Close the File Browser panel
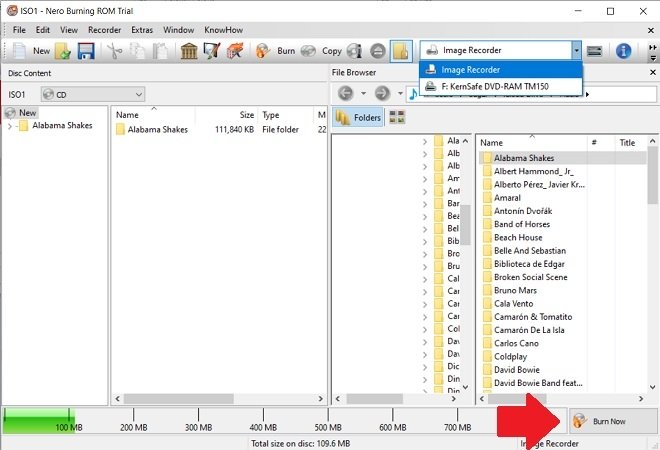The image size is (660, 450). click(653, 72)
